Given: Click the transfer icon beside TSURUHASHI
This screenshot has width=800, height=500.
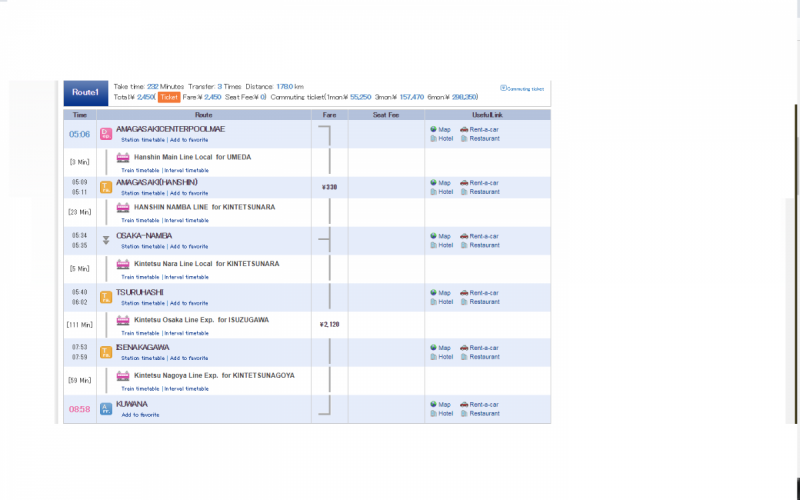Looking at the screenshot, I should point(105,297).
